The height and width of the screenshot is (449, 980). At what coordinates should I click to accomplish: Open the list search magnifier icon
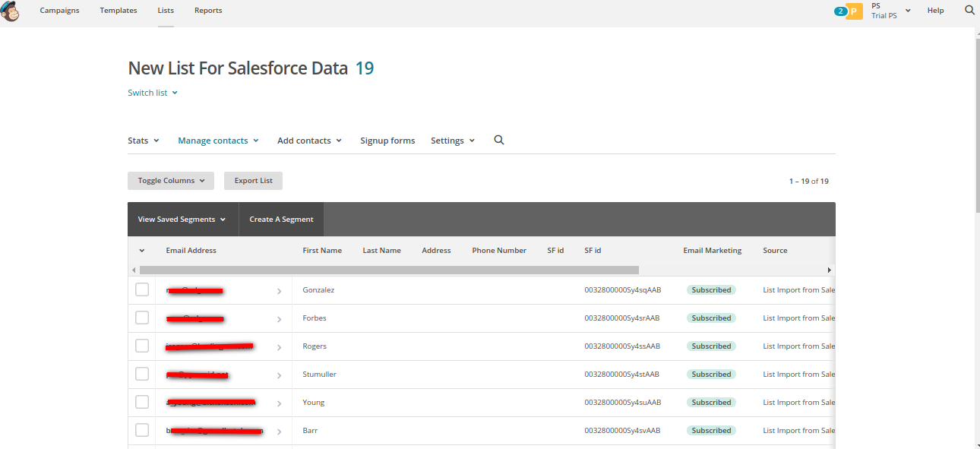pos(499,141)
